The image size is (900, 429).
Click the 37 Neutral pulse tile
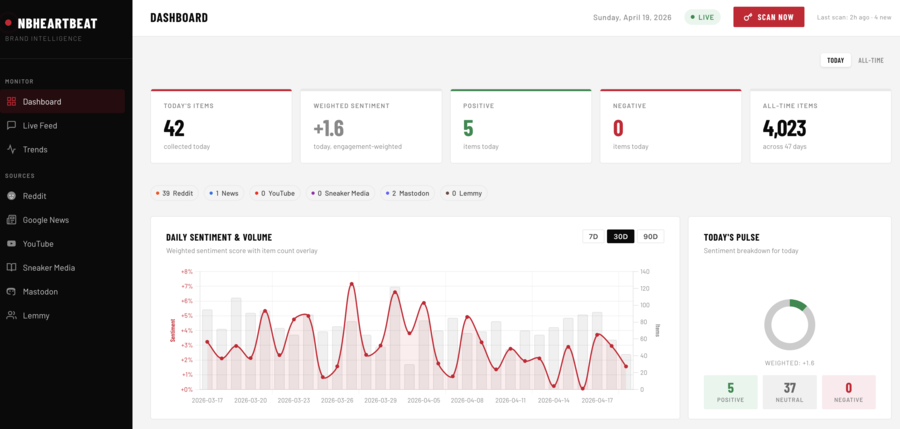[x=790, y=392]
